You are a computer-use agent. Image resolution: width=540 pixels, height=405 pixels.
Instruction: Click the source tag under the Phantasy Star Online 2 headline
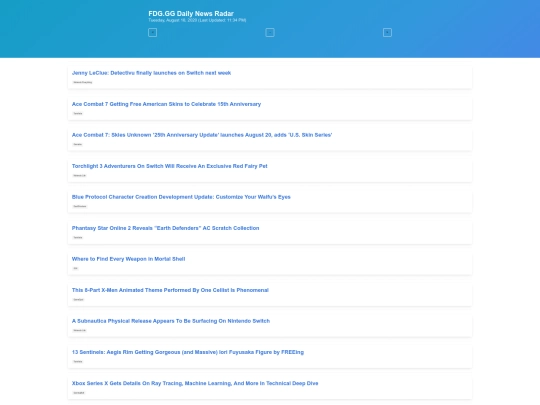pyautogui.click(x=78, y=237)
